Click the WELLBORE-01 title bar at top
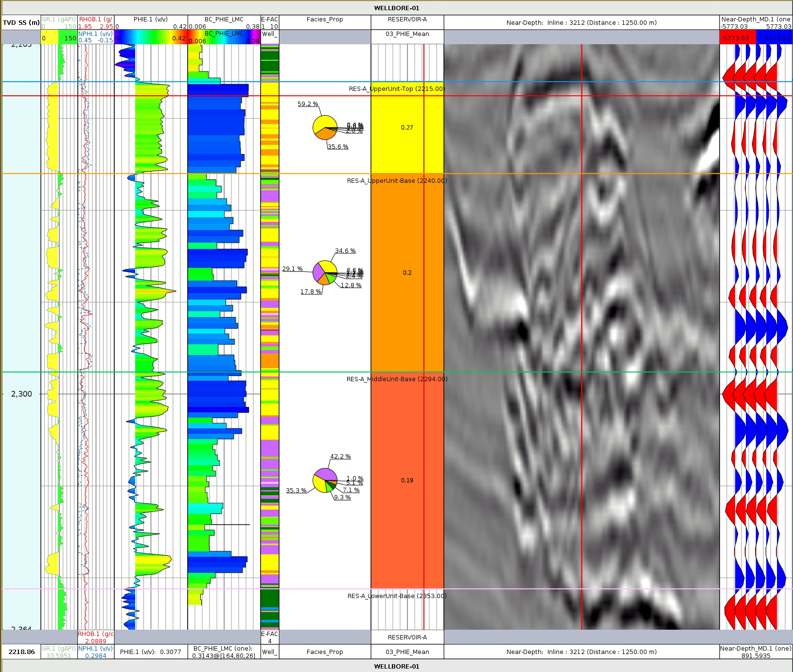 396,8
